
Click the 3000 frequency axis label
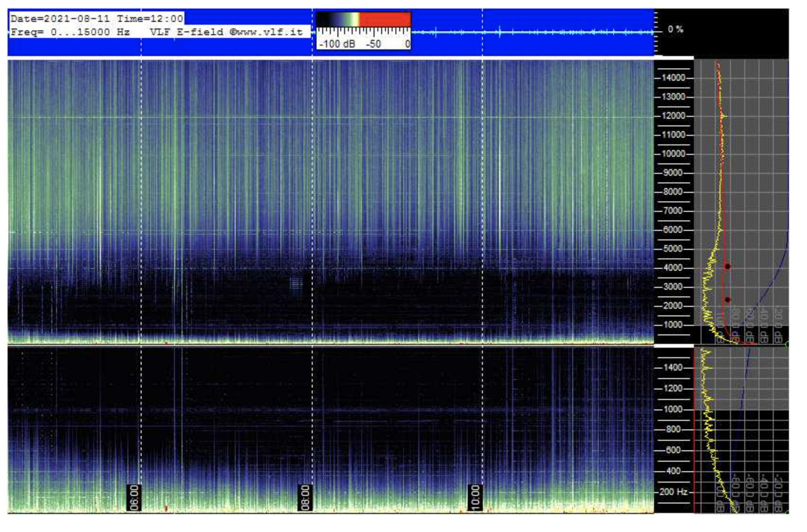point(673,286)
